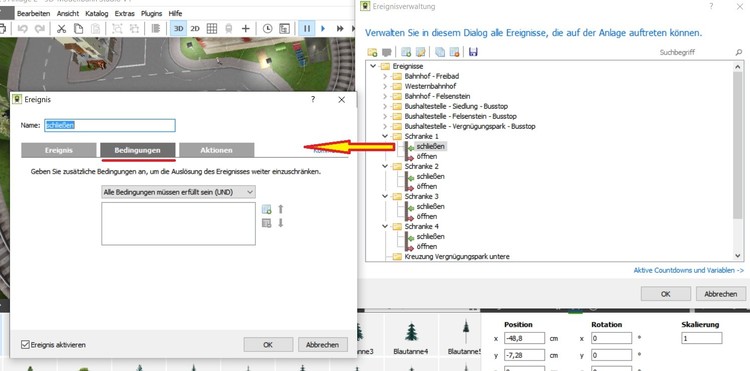Click 'Aktive Countdowns und Variablen' link
The height and width of the screenshot is (371, 750).
tap(689, 270)
